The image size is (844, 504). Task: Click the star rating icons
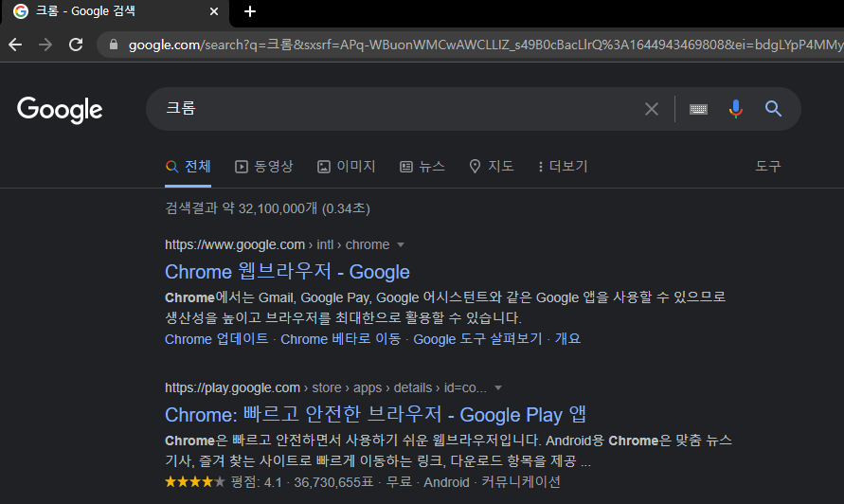(x=195, y=481)
